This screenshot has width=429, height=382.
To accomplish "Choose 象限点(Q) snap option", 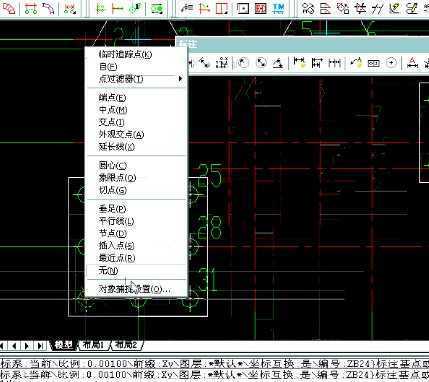I will pyautogui.click(x=136, y=178).
